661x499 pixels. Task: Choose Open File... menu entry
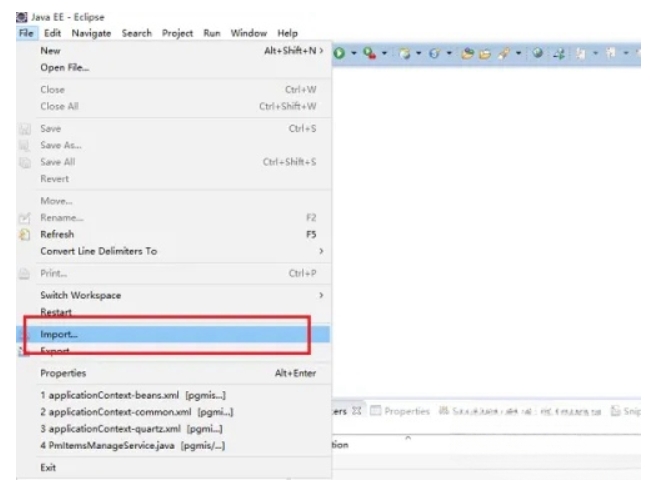pyautogui.click(x=64, y=67)
